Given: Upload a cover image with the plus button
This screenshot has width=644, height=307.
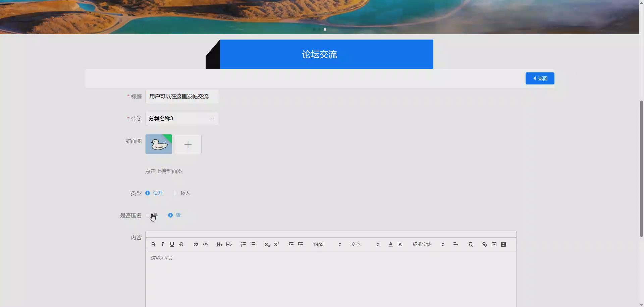Looking at the screenshot, I should pos(188,144).
